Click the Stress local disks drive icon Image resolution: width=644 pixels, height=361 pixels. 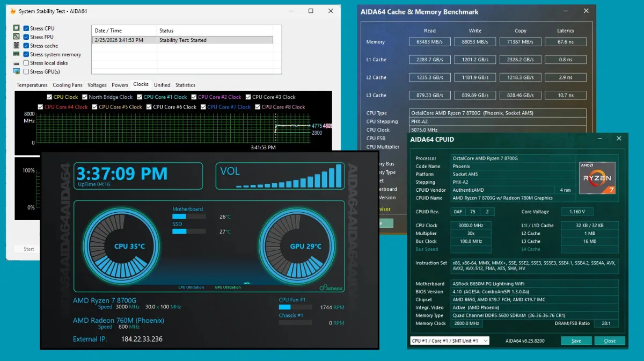tap(17, 63)
